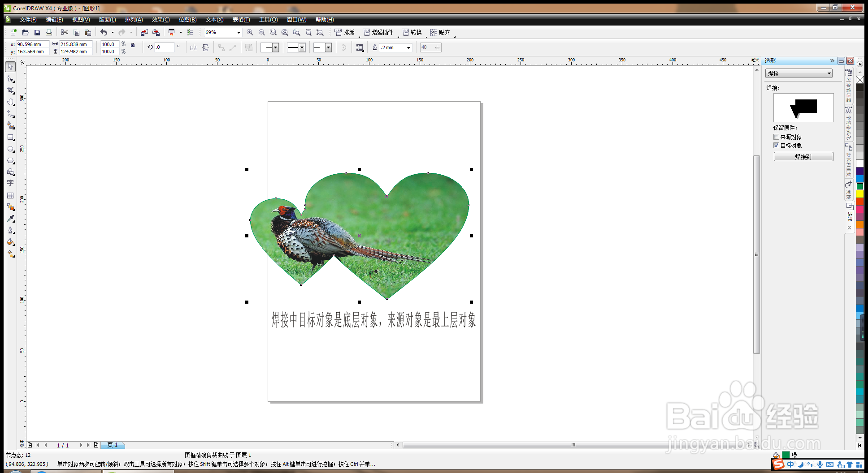
Task: Select the Interactive blend tool
Action: (10, 207)
